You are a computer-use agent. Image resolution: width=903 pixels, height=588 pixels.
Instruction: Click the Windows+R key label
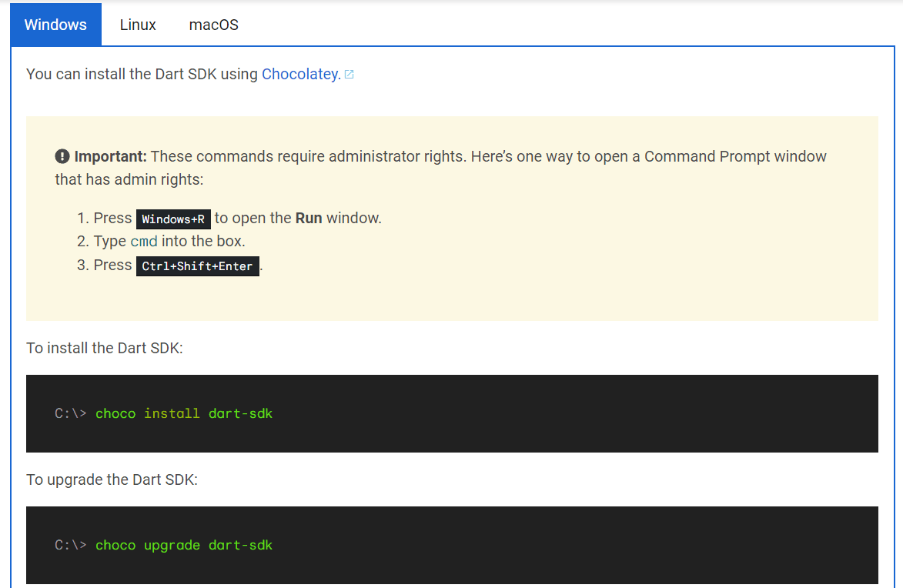tap(173, 219)
